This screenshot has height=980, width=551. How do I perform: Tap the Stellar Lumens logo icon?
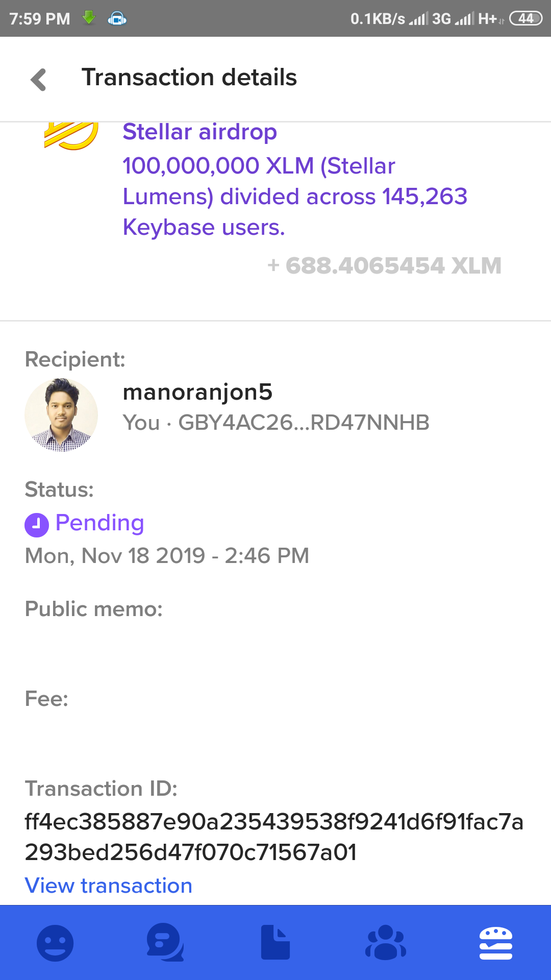71,135
